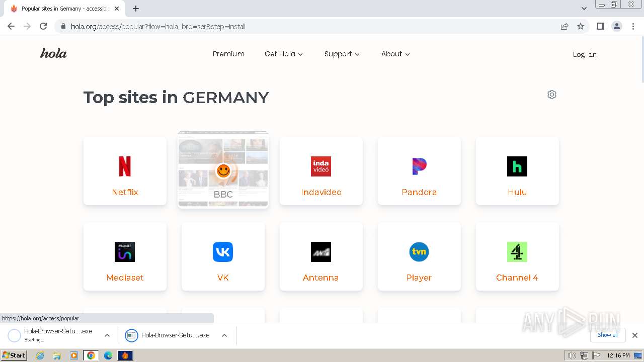Open File Explorer from taskbar
Viewport: 644px width, 362px height.
[57, 355]
